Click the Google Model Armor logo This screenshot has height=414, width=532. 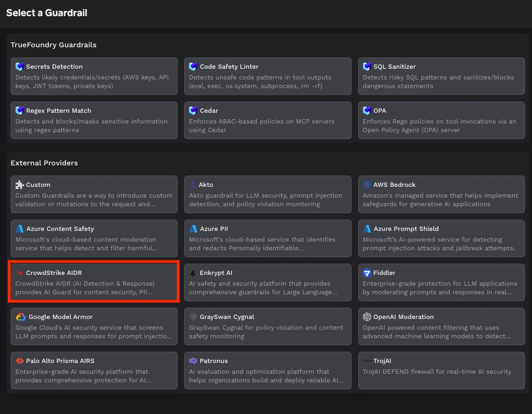tap(21, 317)
